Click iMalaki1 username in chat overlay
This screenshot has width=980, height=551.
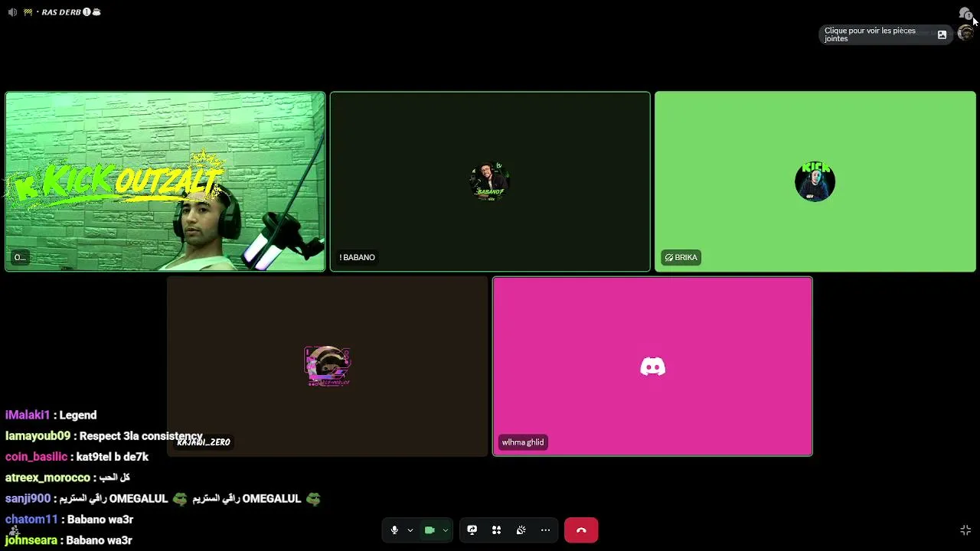(28, 415)
